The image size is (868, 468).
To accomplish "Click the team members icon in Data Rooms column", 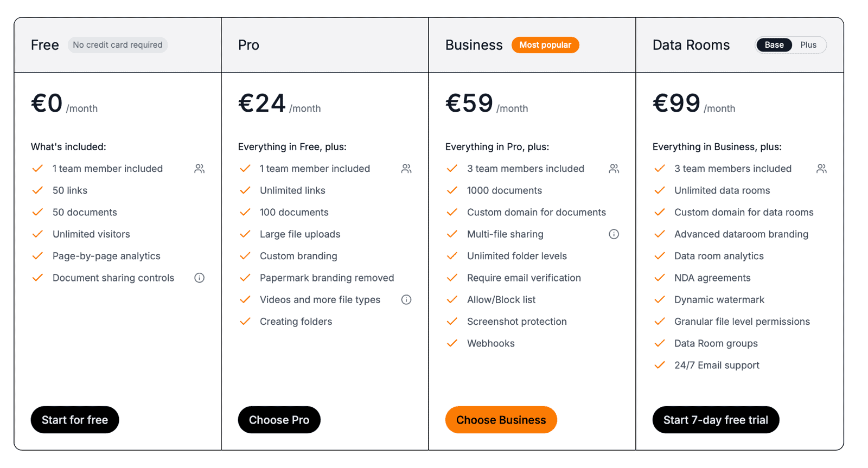I will tap(821, 169).
